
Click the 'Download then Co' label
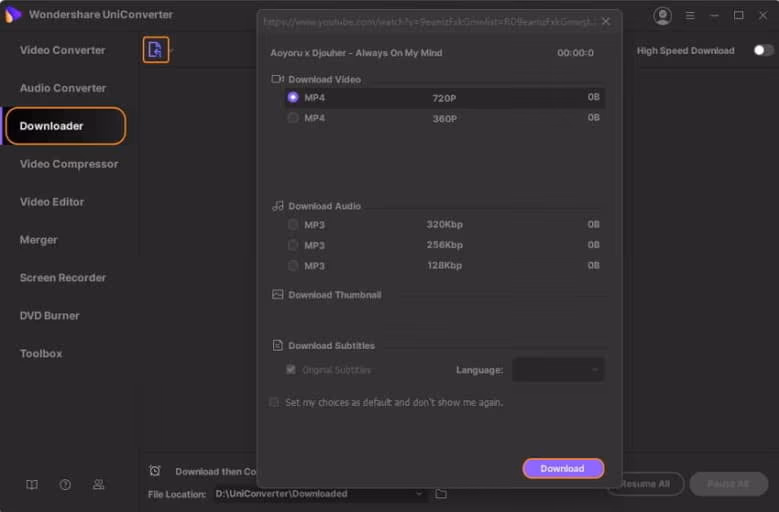216,471
